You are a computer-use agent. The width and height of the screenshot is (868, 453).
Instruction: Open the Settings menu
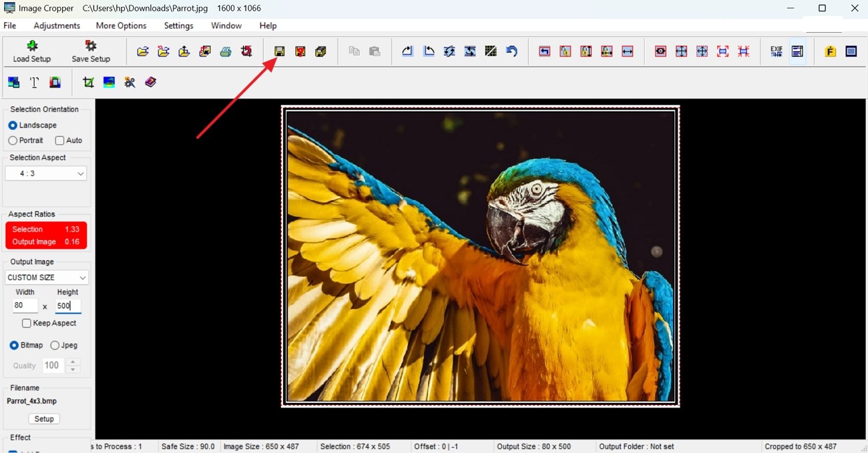click(178, 25)
